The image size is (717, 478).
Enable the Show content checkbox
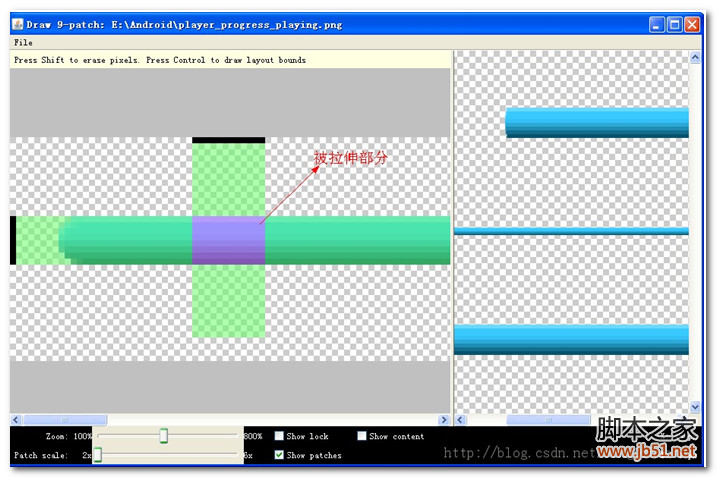(x=362, y=436)
